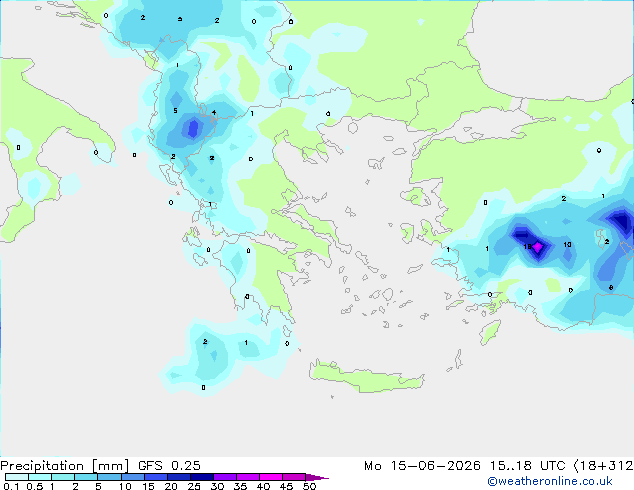The width and height of the screenshot is (634, 490).
Task: Select the 5–10 mm legend color box
Action: 109,477
